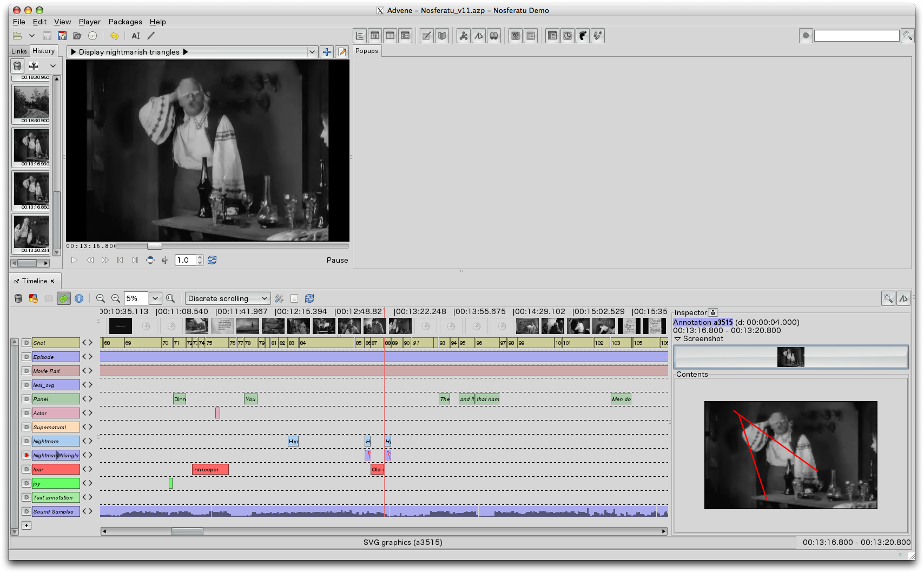Open the History panel options dropdown arrow
924x573 pixels.
(x=53, y=66)
